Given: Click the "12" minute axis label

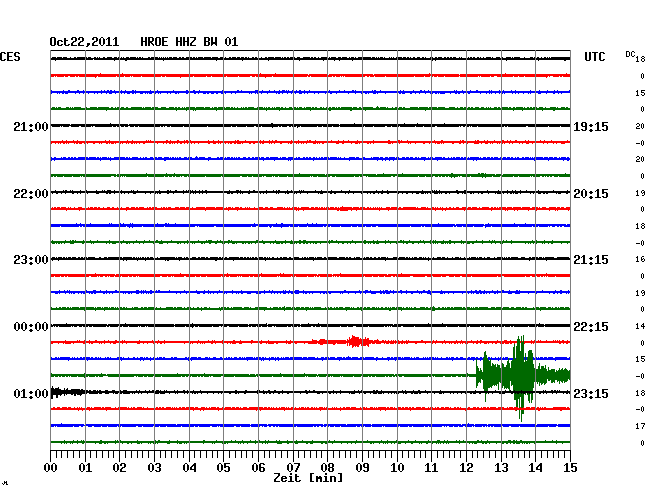Looking at the screenshot, I should 466,467.
